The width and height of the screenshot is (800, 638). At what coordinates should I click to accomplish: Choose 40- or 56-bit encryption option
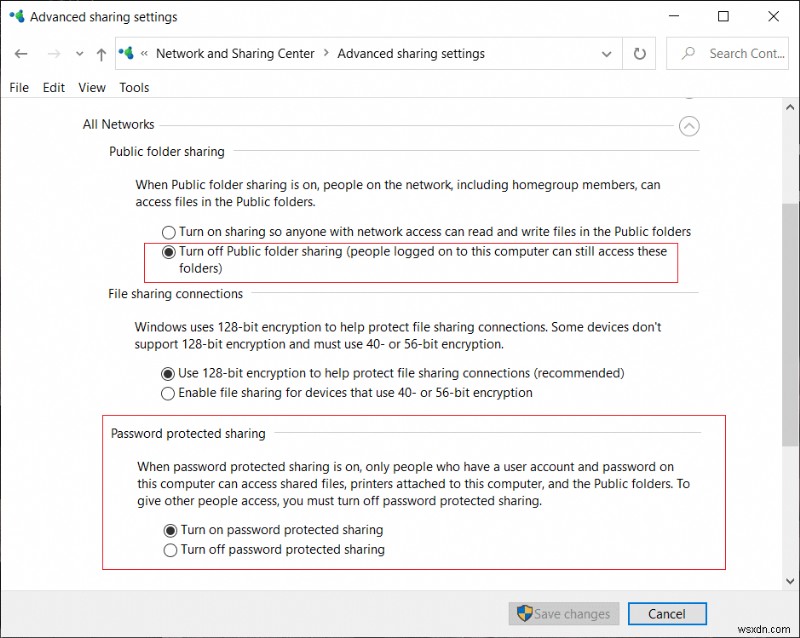click(346, 393)
